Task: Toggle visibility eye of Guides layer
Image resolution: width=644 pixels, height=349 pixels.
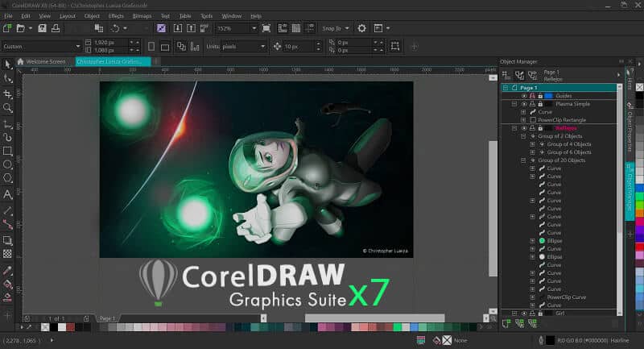Action: click(524, 96)
